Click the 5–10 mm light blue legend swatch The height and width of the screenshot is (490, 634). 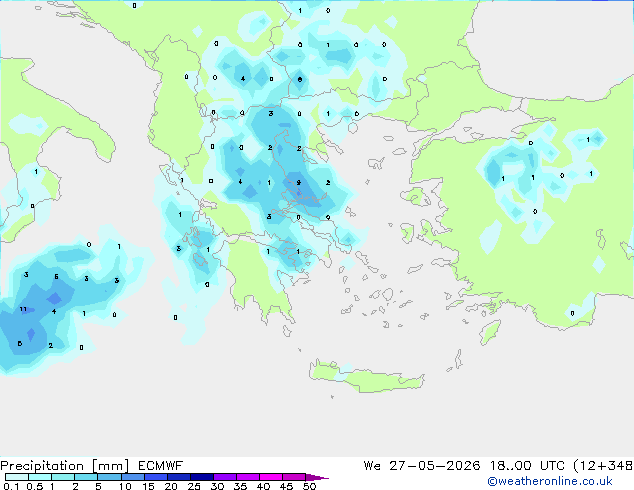pos(109,477)
